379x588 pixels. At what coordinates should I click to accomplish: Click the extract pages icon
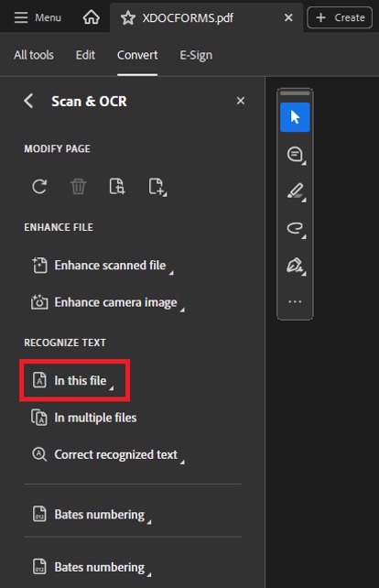click(x=117, y=186)
